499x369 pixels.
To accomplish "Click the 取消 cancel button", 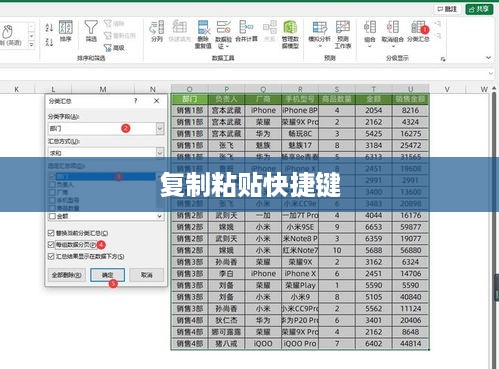I will pos(147,275).
